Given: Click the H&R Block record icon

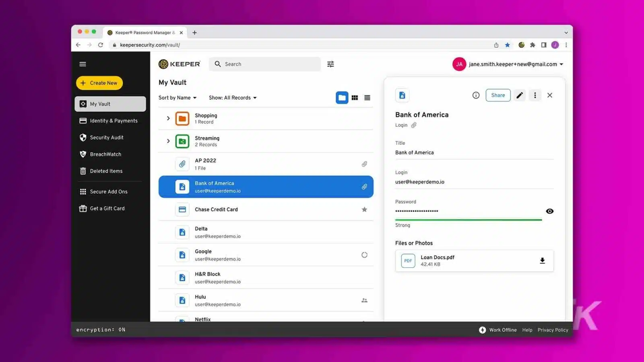Looking at the screenshot, I should point(182,278).
